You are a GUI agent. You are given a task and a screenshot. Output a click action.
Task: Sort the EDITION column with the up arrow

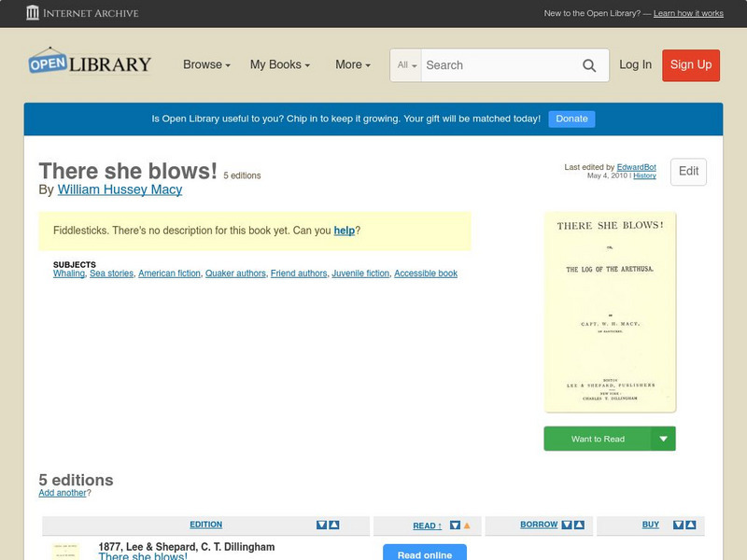point(333,525)
